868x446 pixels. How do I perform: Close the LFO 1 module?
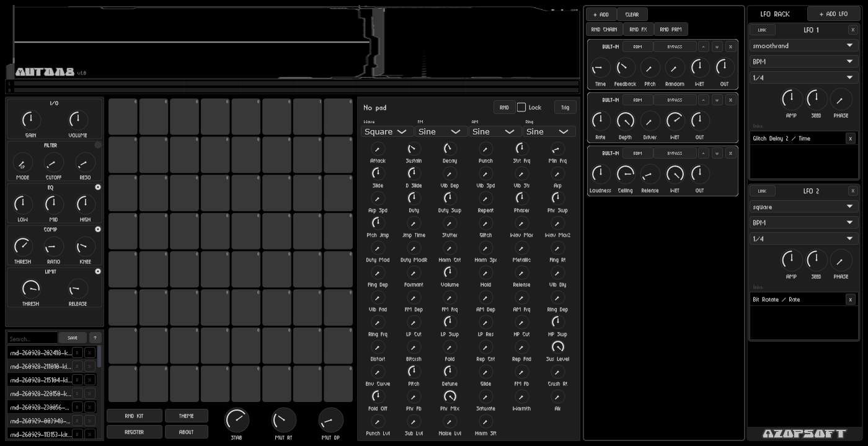(853, 30)
